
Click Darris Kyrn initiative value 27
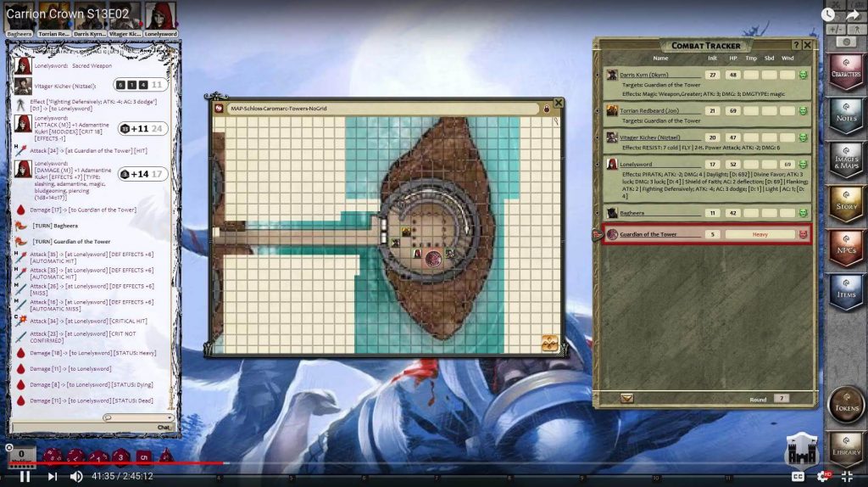coord(712,75)
